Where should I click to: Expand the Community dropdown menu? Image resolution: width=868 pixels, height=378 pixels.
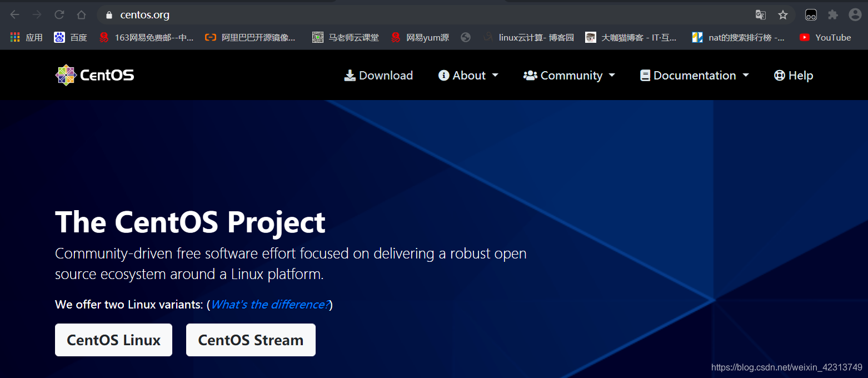570,75
